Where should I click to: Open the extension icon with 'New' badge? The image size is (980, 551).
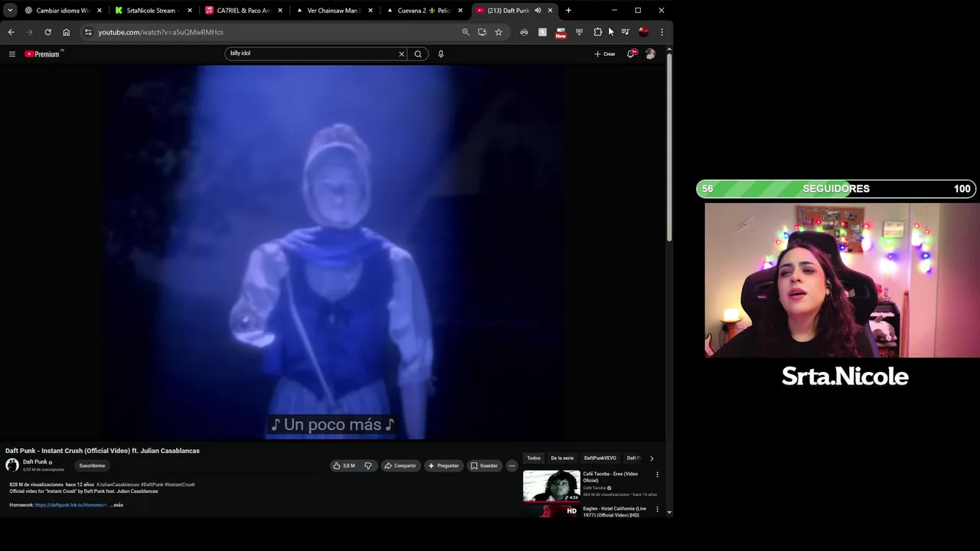pyautogui.click(x=560, y=33)
